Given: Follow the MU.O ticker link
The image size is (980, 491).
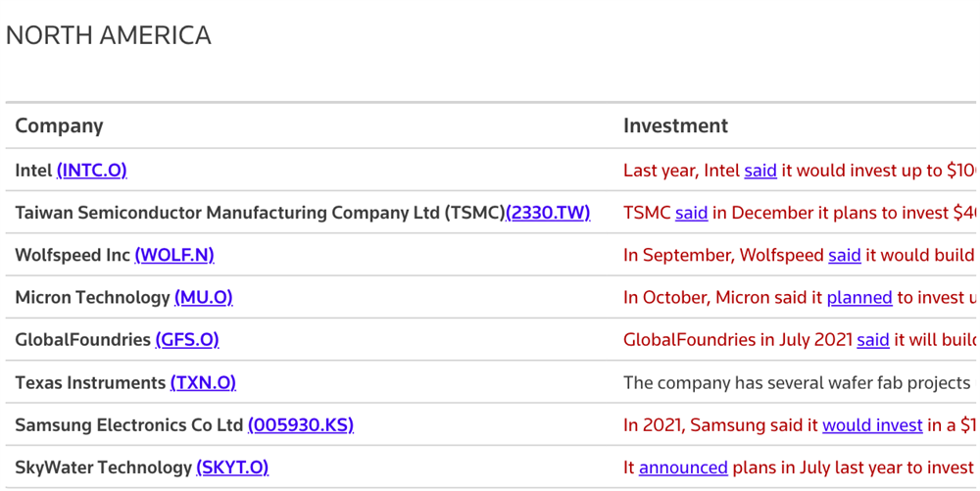Looking at the screenshot, I should [203, 297].
